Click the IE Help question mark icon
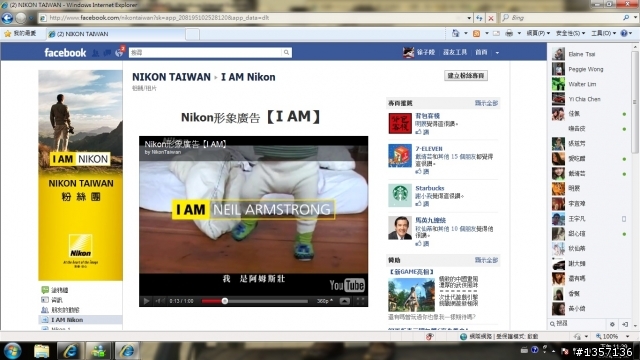 pyautogui.click(x=624, y=33)
